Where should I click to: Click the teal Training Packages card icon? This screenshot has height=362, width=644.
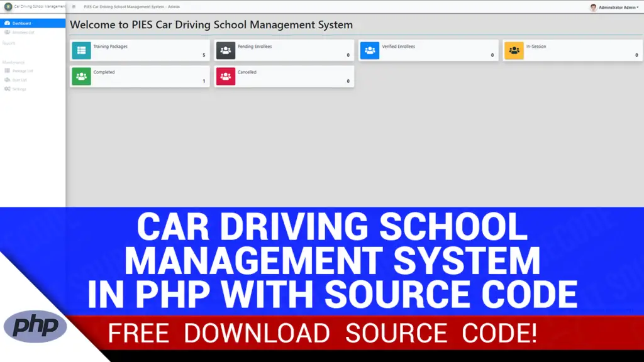[81, 50]
